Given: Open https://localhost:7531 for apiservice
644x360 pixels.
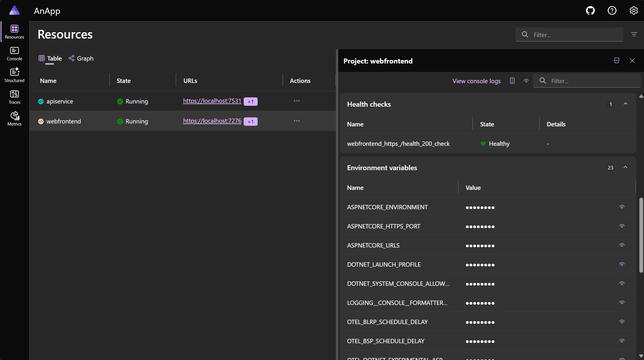Looking at the screenshot, I should pyautogui.click(x=212, y=101).
